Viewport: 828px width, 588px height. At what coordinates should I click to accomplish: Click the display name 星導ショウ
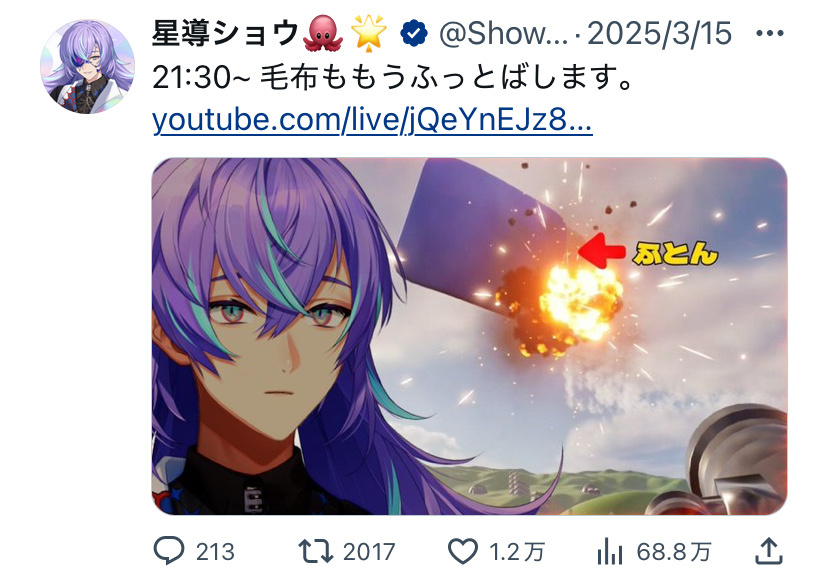(226, 33)
